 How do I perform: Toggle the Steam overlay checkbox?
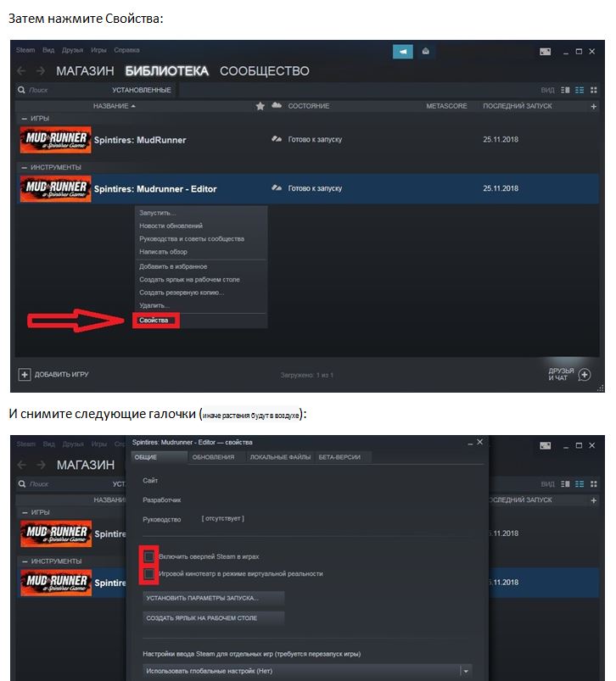coord(149,556)
